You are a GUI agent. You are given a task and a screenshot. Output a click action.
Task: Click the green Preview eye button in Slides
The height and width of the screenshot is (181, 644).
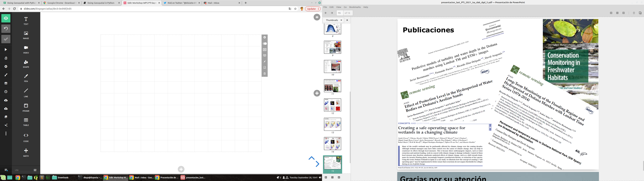pyautogui.click(x=6, y=18)
